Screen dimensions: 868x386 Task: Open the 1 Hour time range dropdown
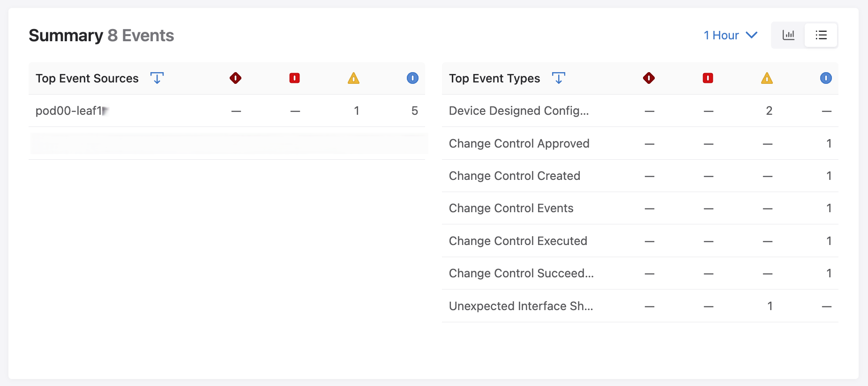coord(730,35)
